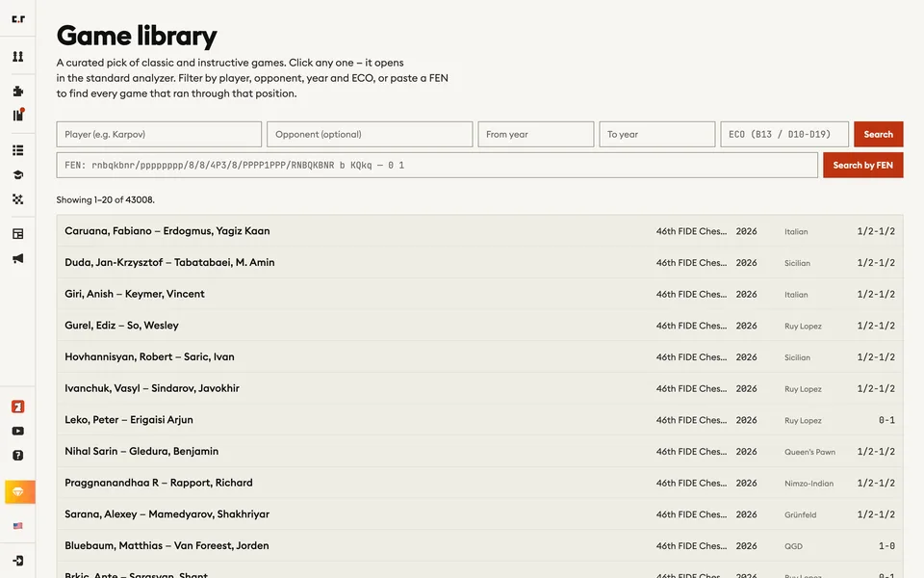
Task: Open the checkered board icon in the sidebar
Action: click(18, 199)
